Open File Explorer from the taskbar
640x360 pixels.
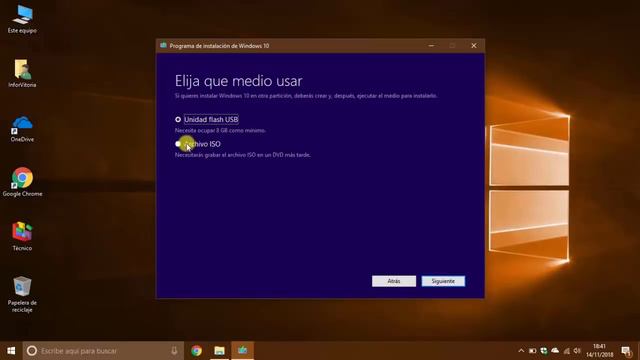point(219,351)
